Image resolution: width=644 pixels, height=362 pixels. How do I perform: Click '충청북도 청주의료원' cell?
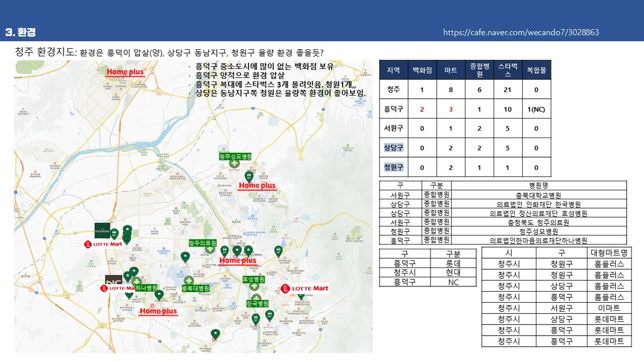539,222
